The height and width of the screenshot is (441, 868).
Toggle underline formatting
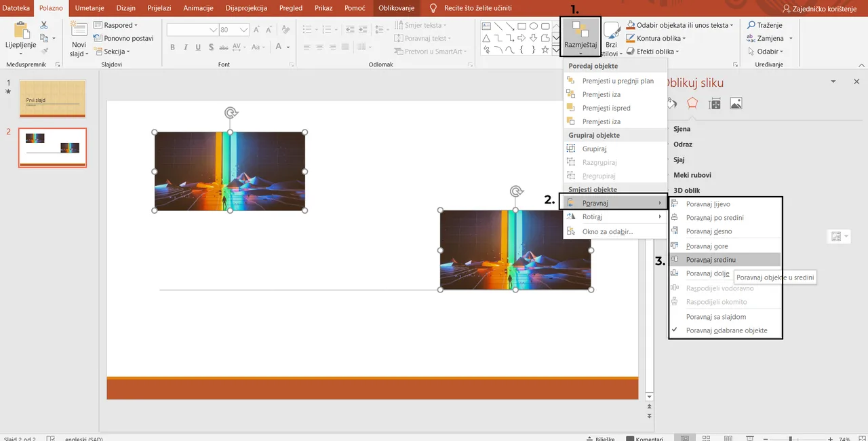pyautogui.click(x=198, y=47)
